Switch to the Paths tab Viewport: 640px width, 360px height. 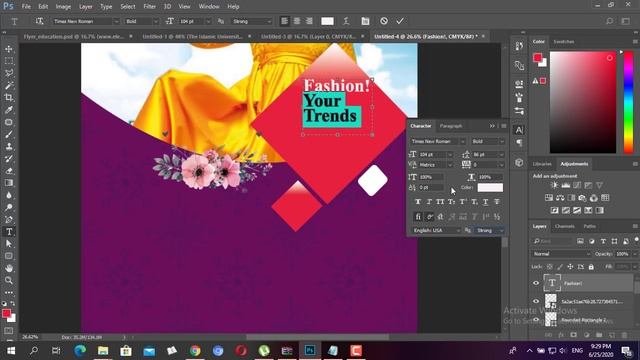tap(589, 226)
